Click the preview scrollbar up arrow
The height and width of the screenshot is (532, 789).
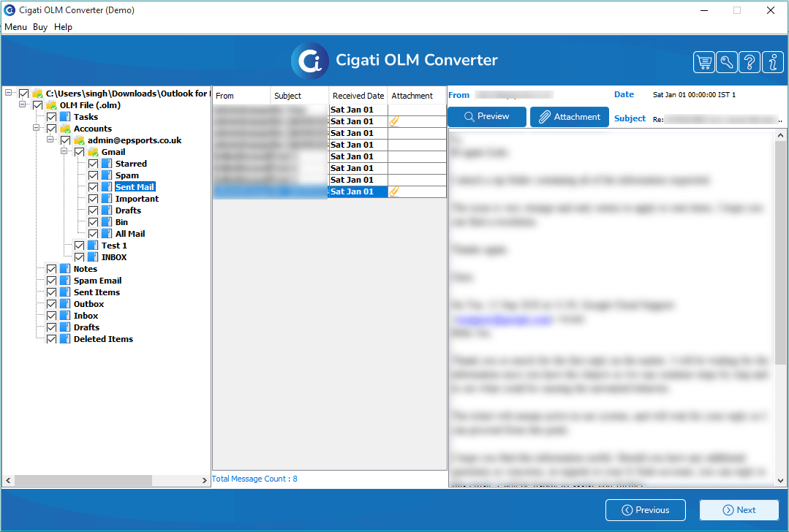[x=780, y=135]
